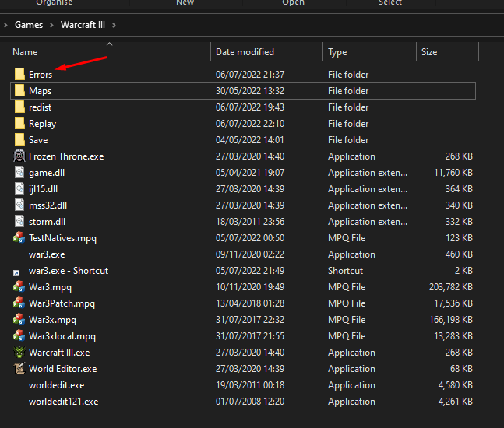This screenshot has height=428, width=504.
Task: Select the War3.mpq file icon
Action: click(19, 287)
